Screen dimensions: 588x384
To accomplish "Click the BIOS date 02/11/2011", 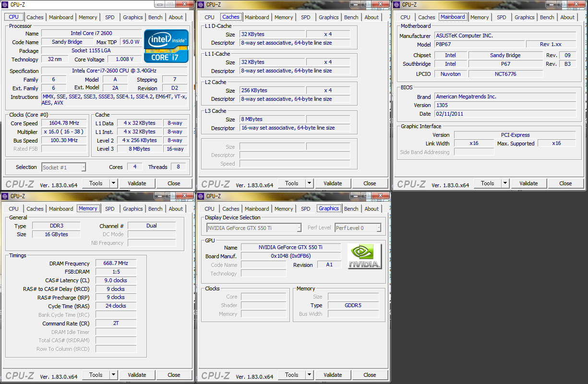I will 505,114.
